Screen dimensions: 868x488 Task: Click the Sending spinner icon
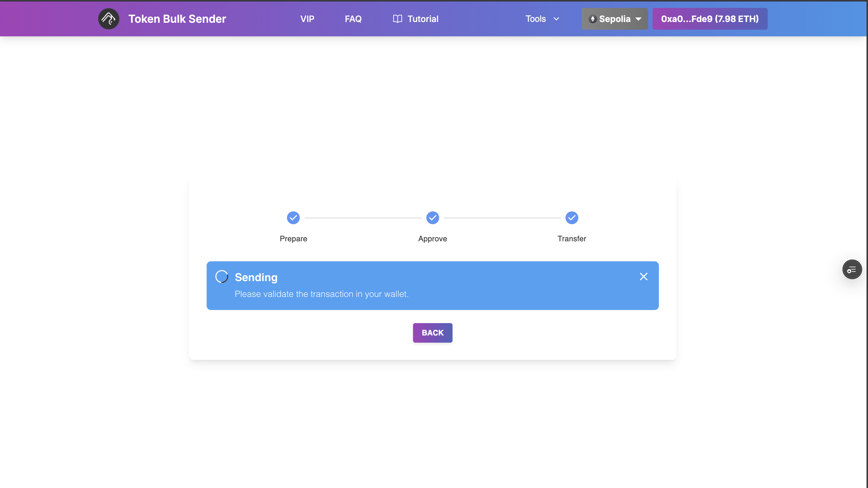pyautogui.click(x=221, y=276)
